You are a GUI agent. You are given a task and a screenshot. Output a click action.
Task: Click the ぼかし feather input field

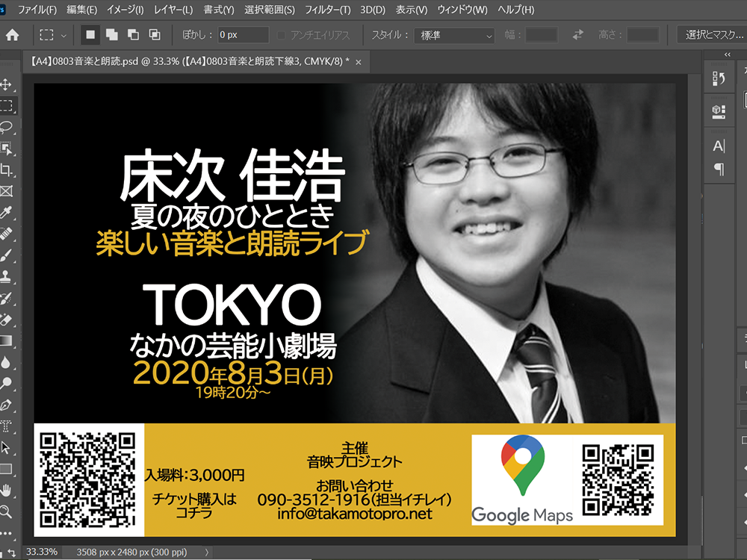pos(243,35)
